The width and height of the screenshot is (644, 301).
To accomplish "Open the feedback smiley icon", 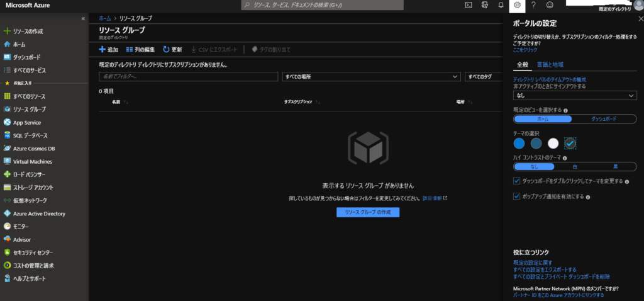I will tap(550, 5).
